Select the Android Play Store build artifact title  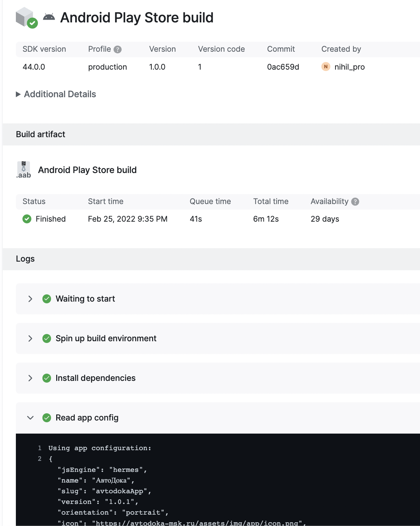coord(88,170)
